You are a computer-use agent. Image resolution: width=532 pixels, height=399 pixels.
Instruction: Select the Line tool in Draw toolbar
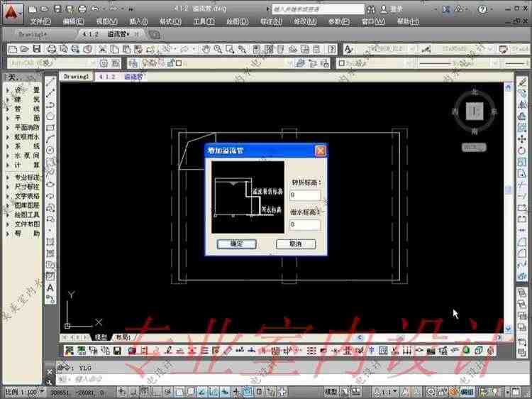[50, 82]
